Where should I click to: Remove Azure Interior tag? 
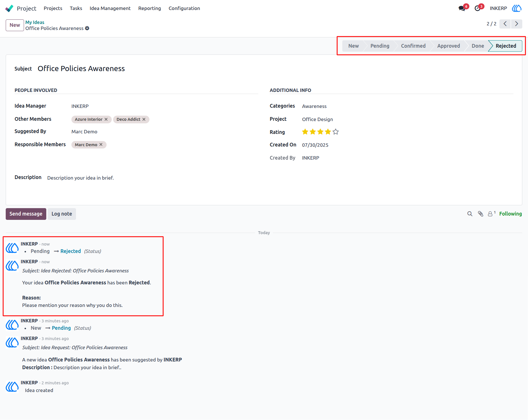click(106, 119)
